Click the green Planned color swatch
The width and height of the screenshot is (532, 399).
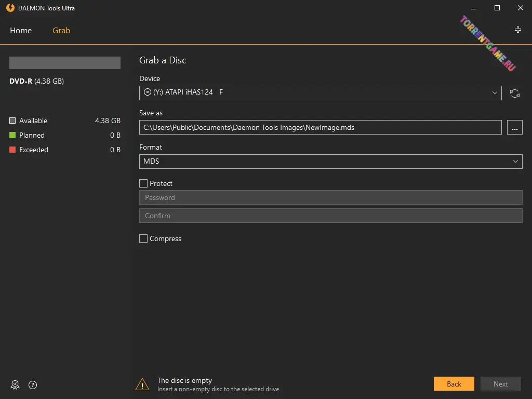(x=12, y=135)
